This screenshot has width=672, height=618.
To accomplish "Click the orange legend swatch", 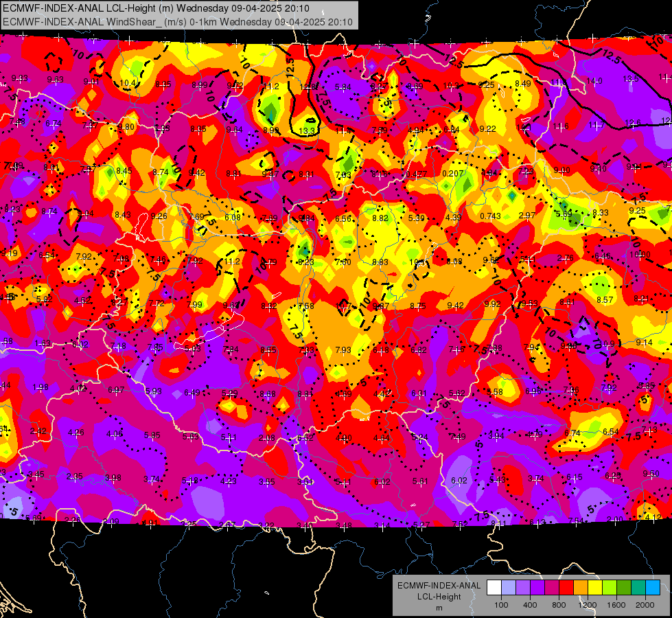I will 581,588.
